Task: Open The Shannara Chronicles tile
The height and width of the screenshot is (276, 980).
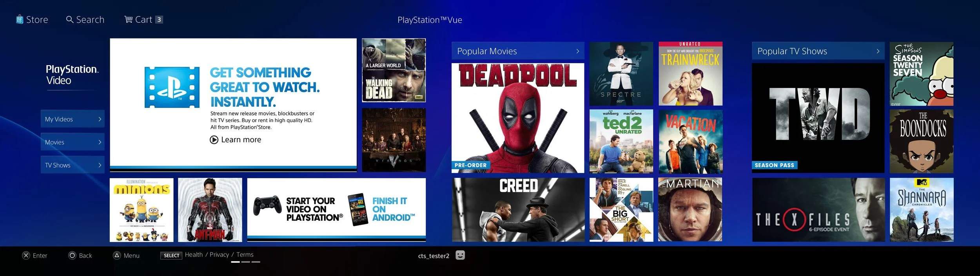Action: (922, 210)
